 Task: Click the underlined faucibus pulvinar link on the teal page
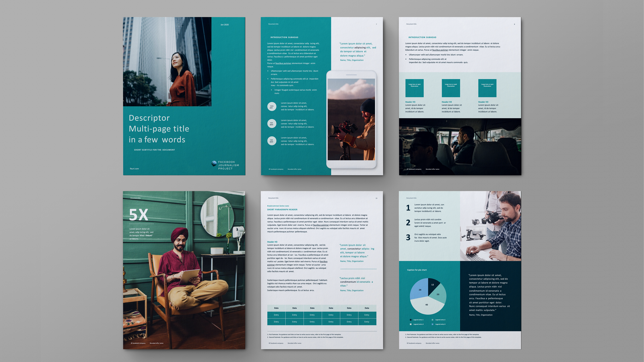click(x=283, y=63)
